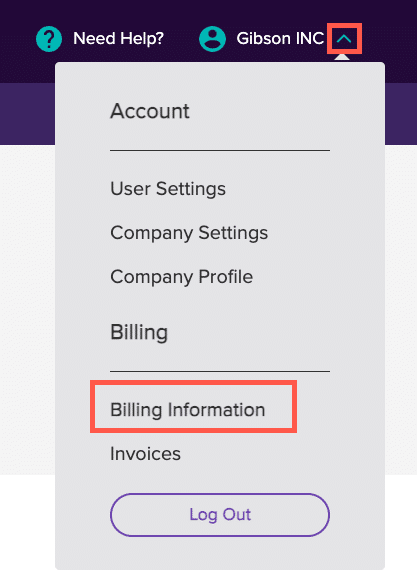
Task: Select Billing Information in the menu
Action: 188,410
